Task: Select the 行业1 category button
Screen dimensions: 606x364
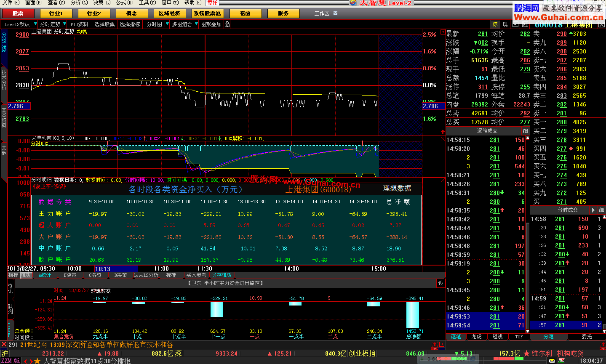Action: click(56, 13)
